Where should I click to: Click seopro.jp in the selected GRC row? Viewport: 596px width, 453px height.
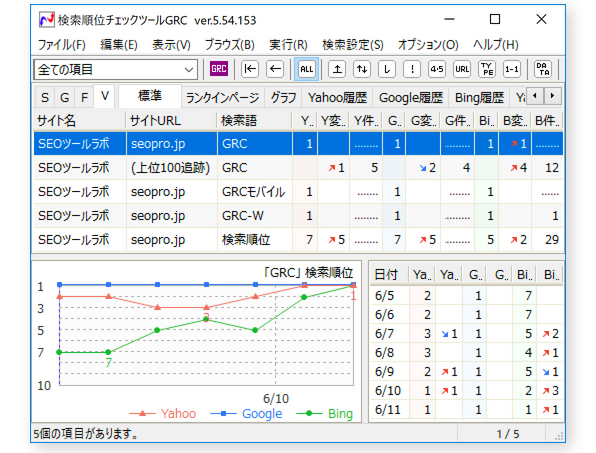pos(158,144)
